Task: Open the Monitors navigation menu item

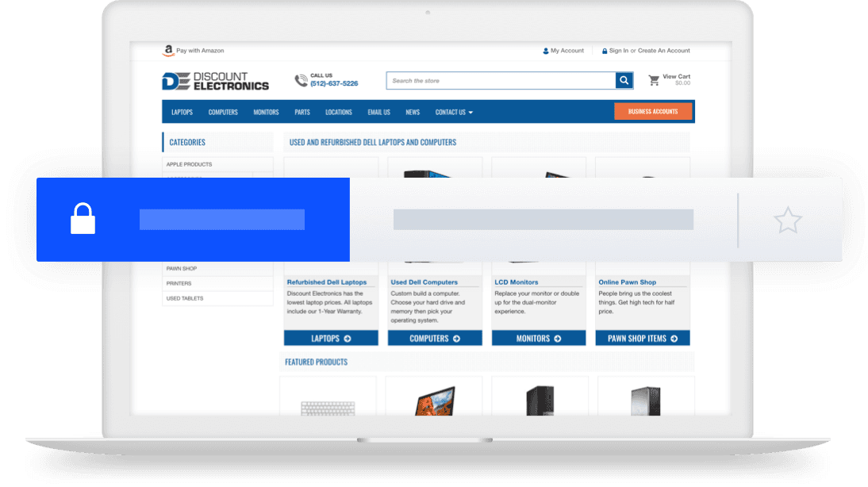Action: (x=266, y=112)
